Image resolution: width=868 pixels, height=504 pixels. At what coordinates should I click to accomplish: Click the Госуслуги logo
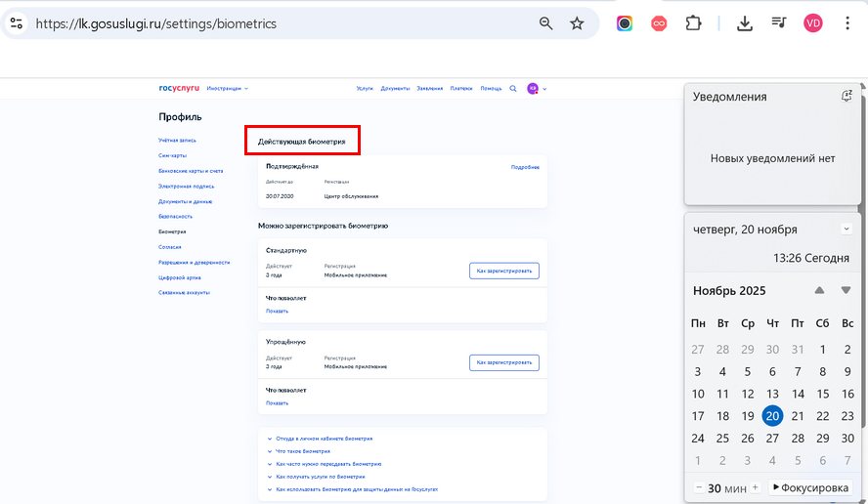click(x=179, y=88)
